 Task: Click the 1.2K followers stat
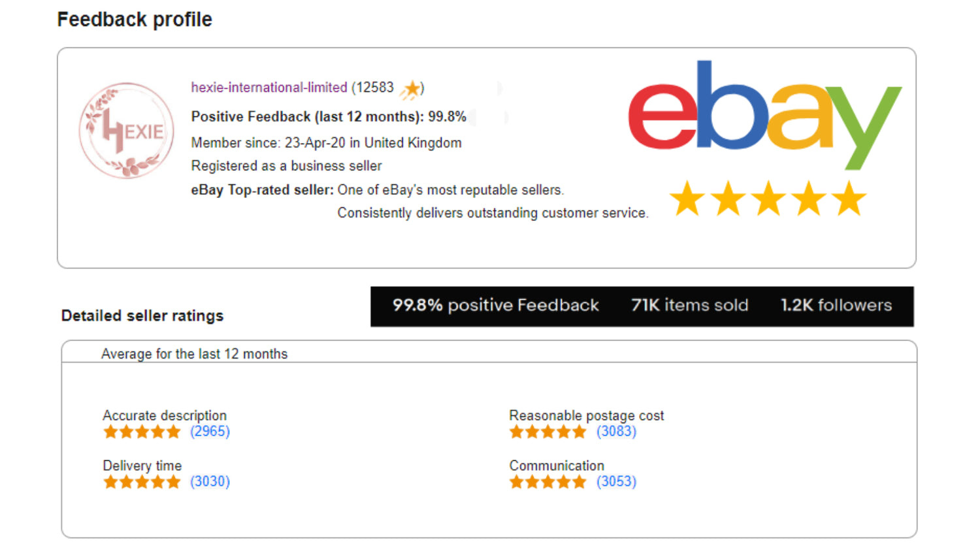[836, 305]
